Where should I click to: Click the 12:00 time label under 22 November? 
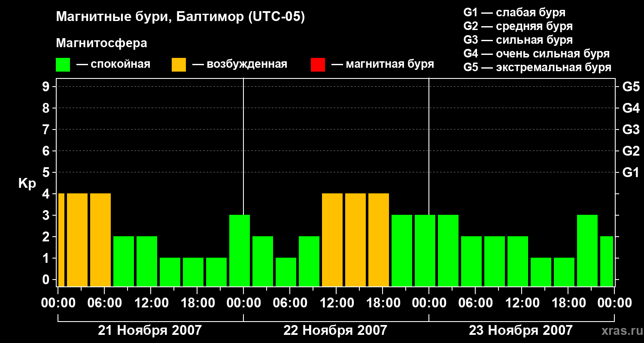(x=336, y=303)
